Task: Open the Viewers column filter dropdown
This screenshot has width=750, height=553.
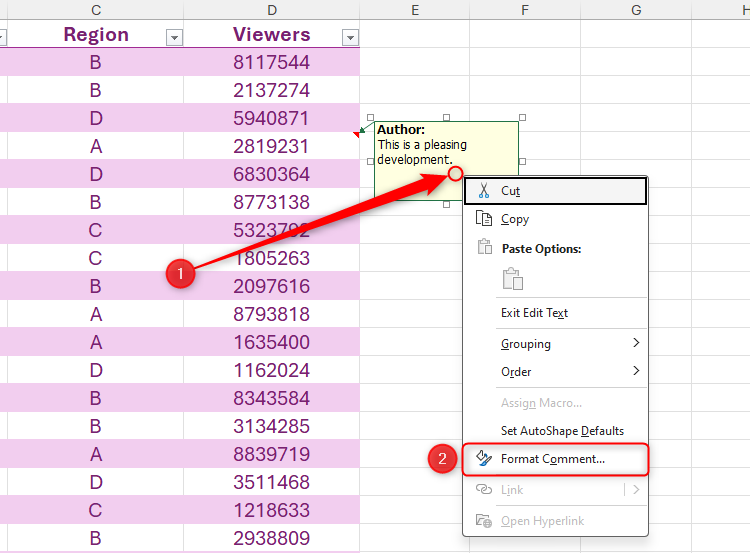Action: coord(349,37)
